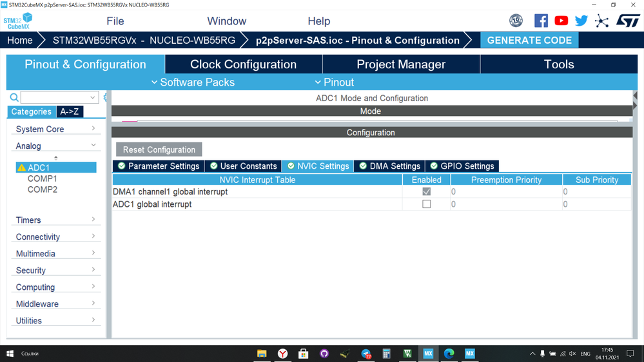Click the Windows Start button
The width and height of the screenshot is (644, 362).
[10, 354]
